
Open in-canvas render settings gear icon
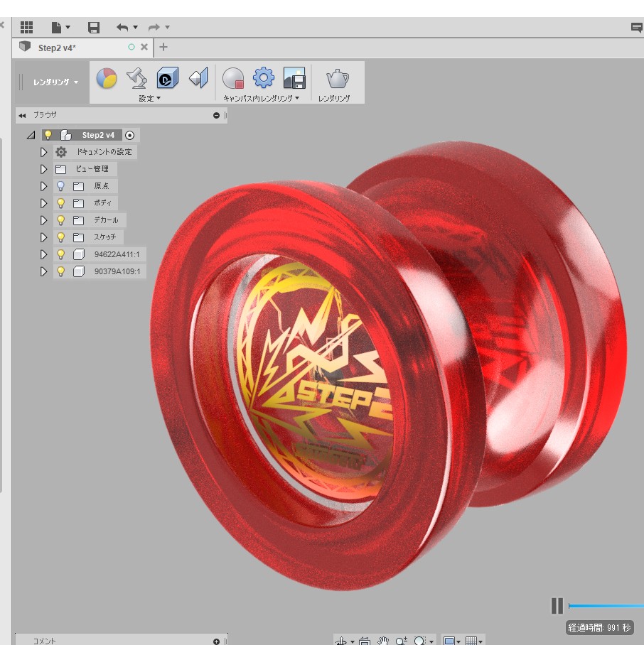coord(264,77)
